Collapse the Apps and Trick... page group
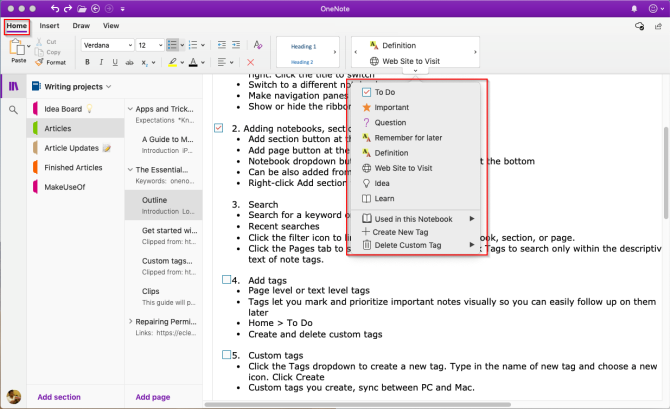Screen dimensions: 670x409 click(x=130, y=109)
